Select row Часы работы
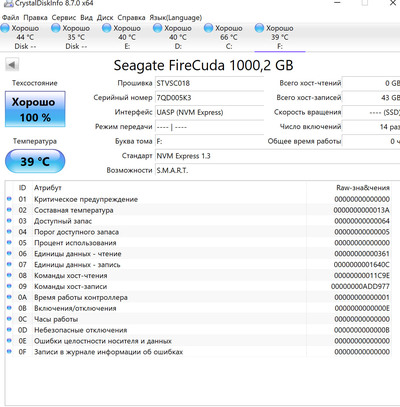This screenshot has height=407, width=400. coord(198,319)
